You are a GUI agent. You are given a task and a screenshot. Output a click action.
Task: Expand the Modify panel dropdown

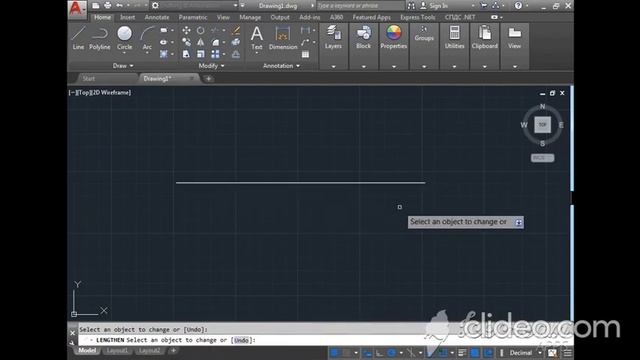coord(211,66)
